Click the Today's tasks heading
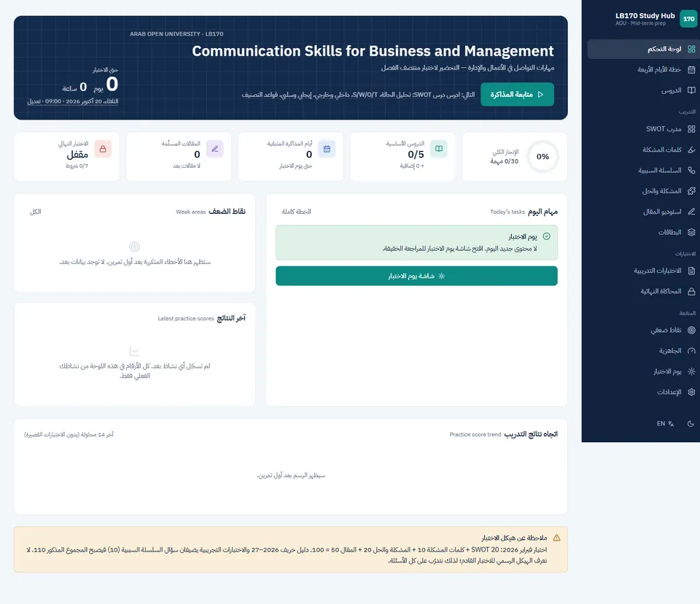The height and width of the screenshot is (604, 700). [x=507, y=212]
